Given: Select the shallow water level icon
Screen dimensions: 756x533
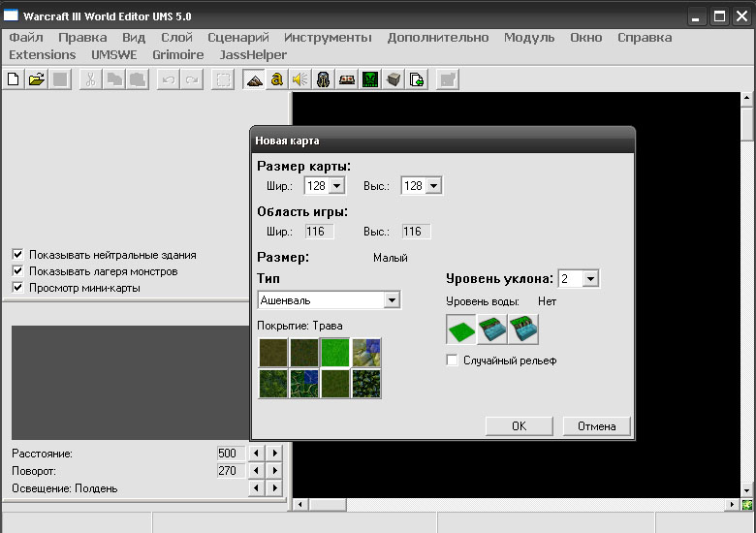Looking at the screenshot, I should coord(492,329).
